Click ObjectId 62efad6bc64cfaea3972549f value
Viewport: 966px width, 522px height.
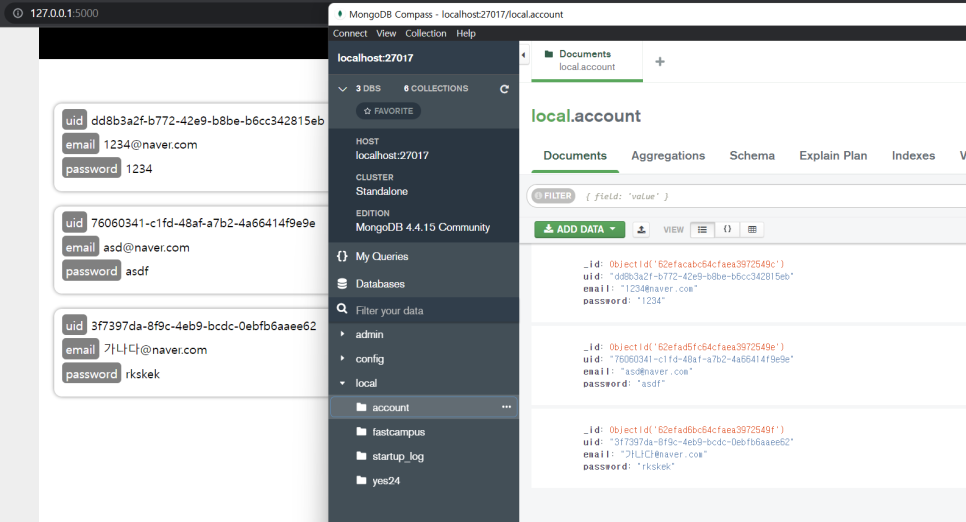(697, 430)
